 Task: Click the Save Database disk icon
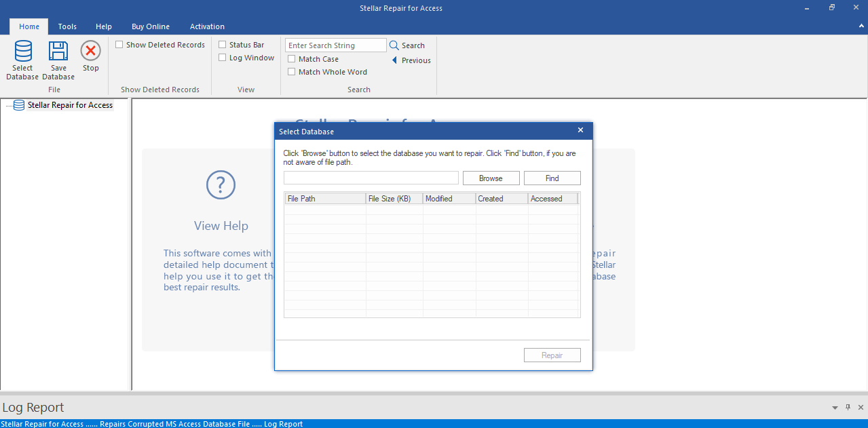[x=58, y=52]
